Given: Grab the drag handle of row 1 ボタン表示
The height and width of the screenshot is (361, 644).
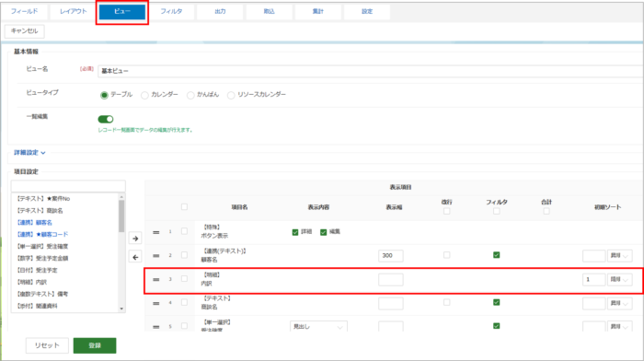Looking at the screenshot, I should [x=156, y=232].
